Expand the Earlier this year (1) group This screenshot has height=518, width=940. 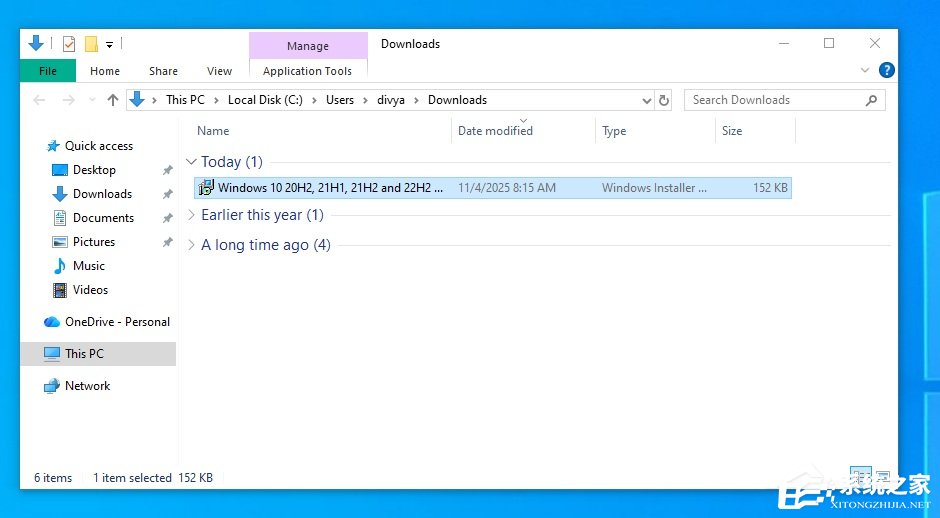[191, 215]
